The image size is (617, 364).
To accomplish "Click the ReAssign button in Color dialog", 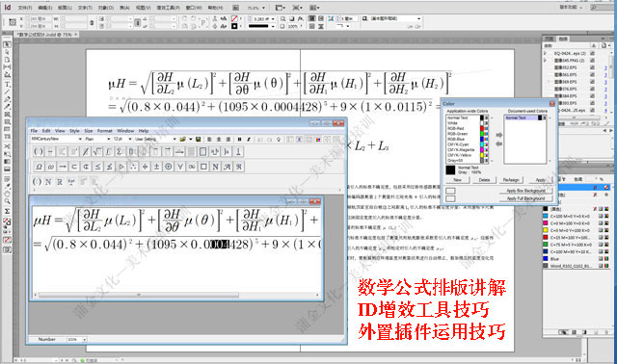I will click(x=511, y=180).
